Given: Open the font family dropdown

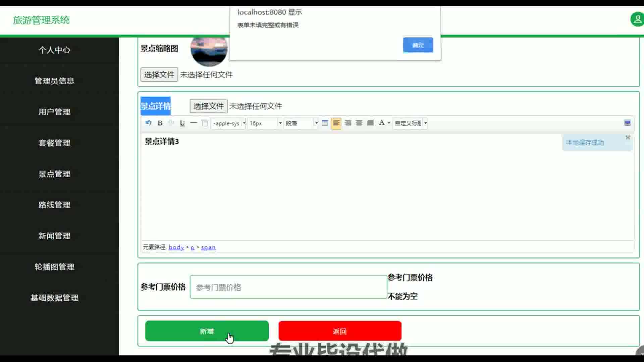Looking at the screenshot, I should tap(228, 123).
